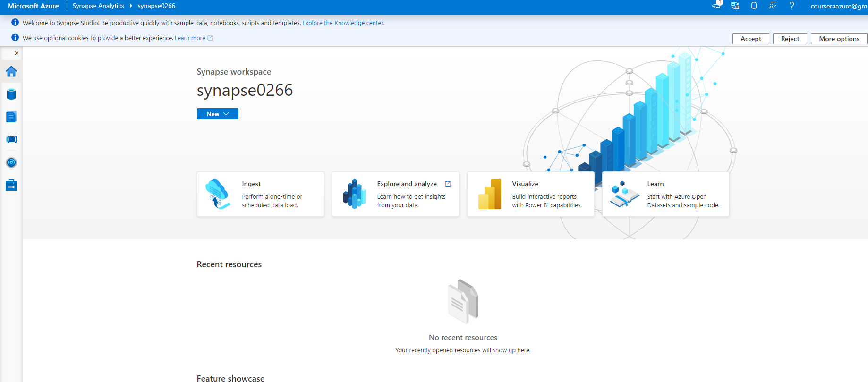The image size is (868, 382).
Task: Open the courseraazure account menu
Action: point(839,6)
